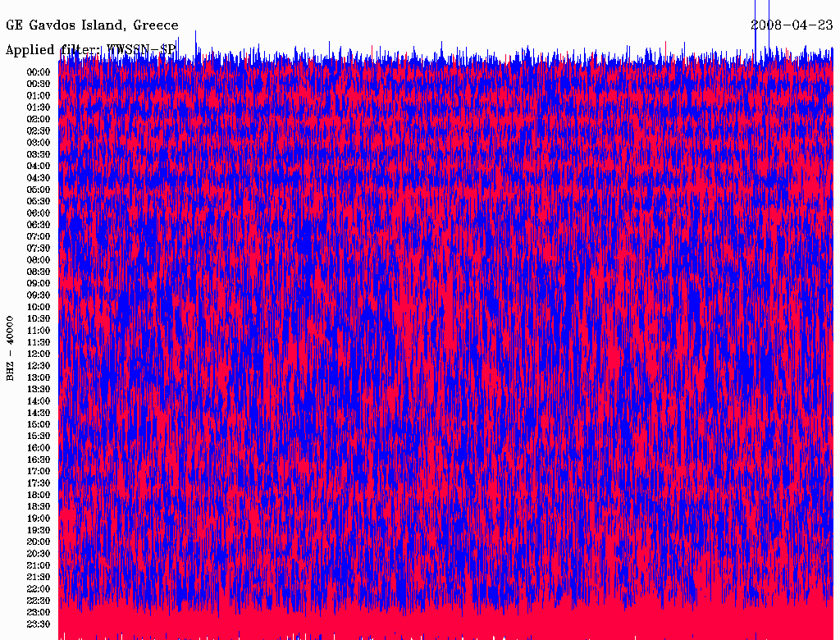Select the 21:00 time label

tap(39, 565)
